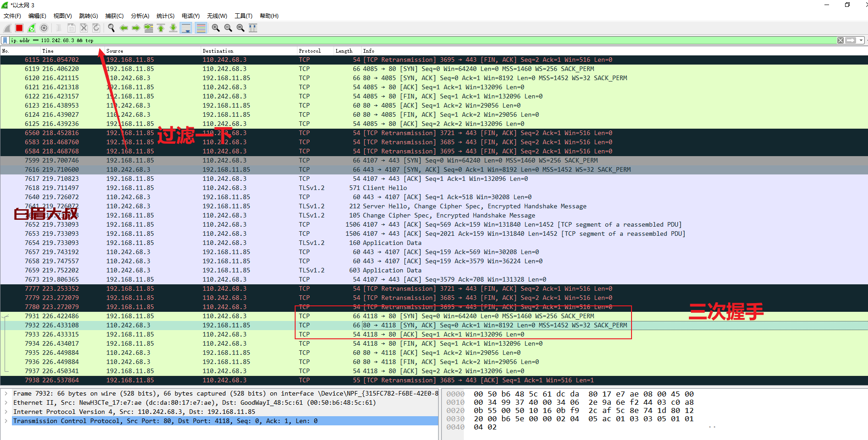Sort by the Info column header
Image resolution: width=868 pixels, height=440 pixels.
tap(614, 51)
